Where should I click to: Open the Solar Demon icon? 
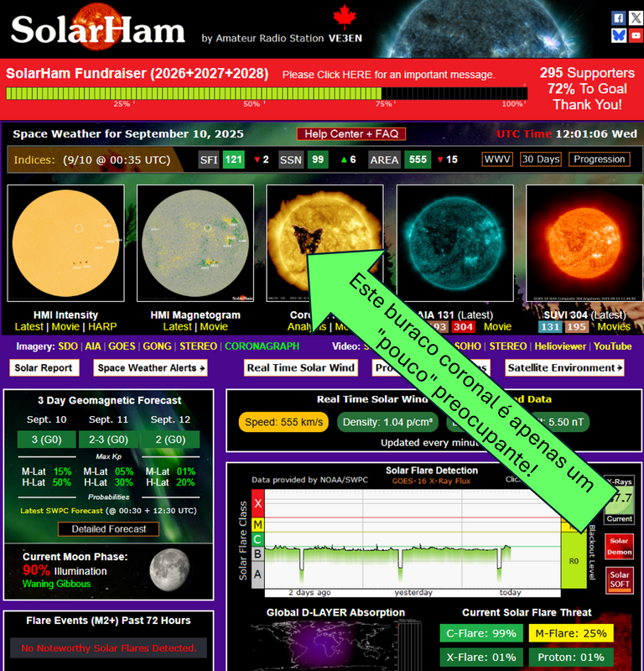click(619, 547)
